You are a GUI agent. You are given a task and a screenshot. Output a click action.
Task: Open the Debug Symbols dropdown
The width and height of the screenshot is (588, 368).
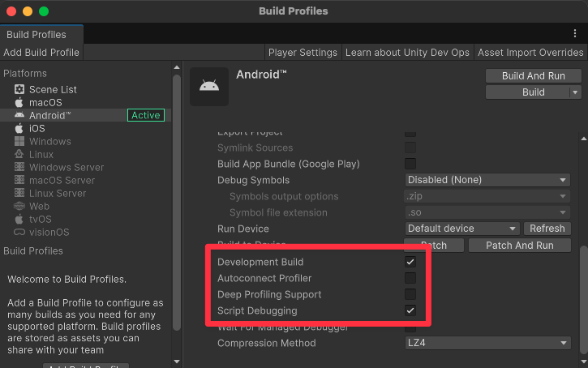coord(487,180)
